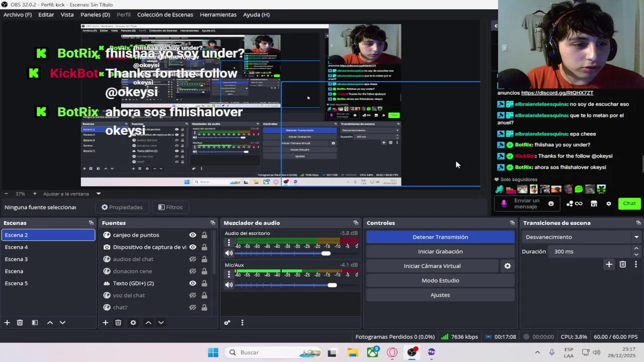Image resolution: width=644 pixels, height=362 pixels.
Task: Open Herramientas menu
Action: 218,15
